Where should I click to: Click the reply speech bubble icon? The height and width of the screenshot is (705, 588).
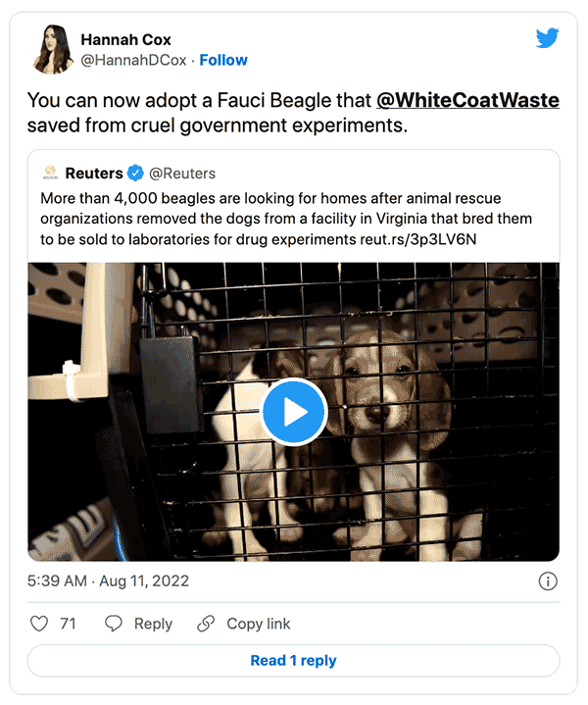[114, 624]
